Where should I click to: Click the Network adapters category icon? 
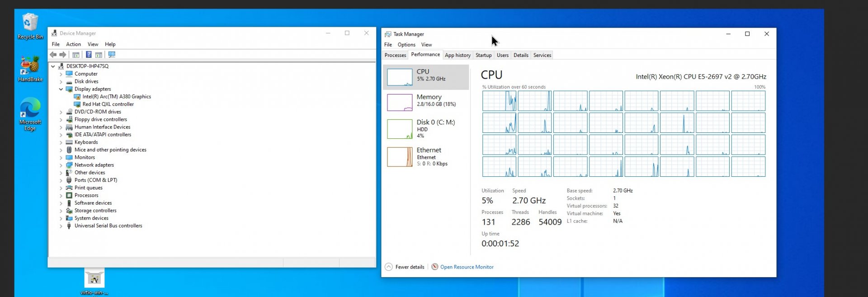point(69,165)
